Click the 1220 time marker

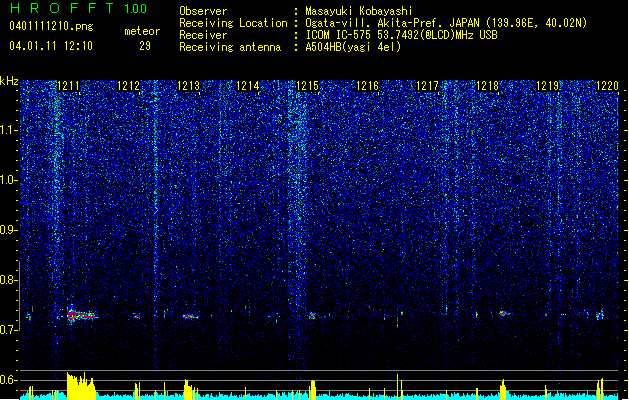point(607,86)
